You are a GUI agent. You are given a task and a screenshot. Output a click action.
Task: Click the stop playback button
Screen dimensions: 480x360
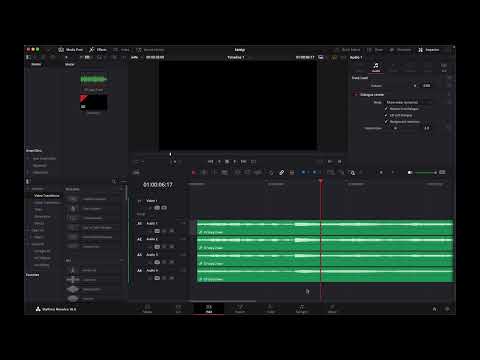click(x=227, y=162)
